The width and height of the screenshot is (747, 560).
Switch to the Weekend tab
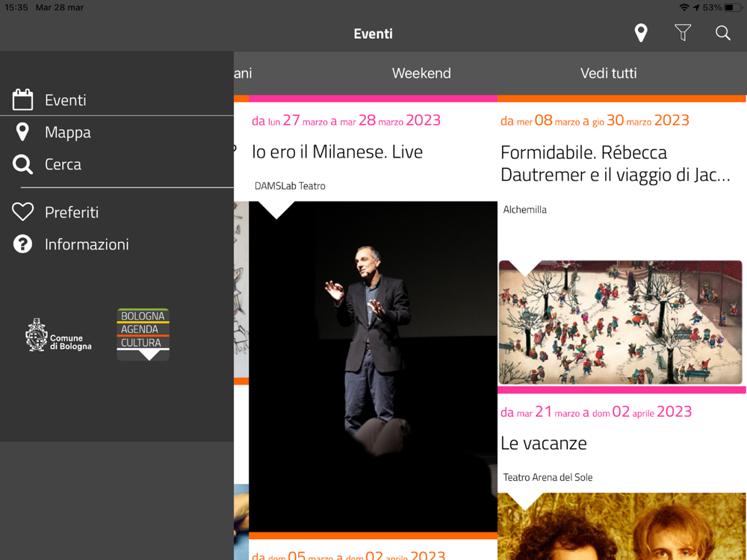[421, 73]
